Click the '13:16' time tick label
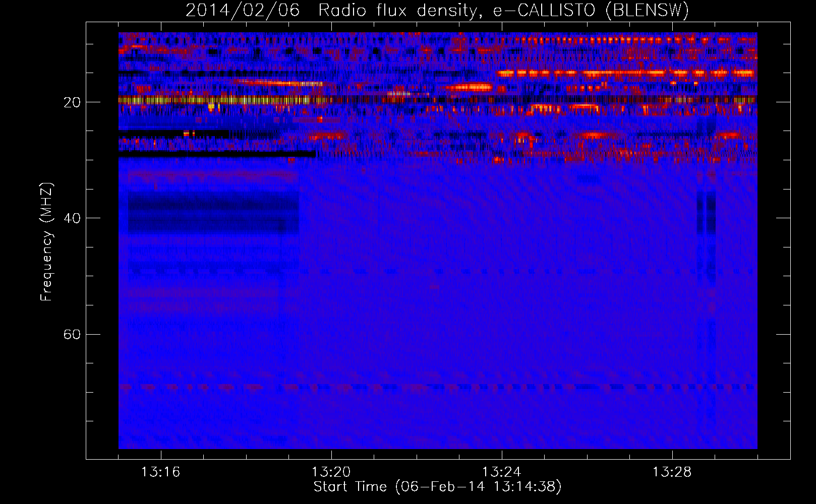The width and height of the screenshot is (816, 504). coord(160,472)
